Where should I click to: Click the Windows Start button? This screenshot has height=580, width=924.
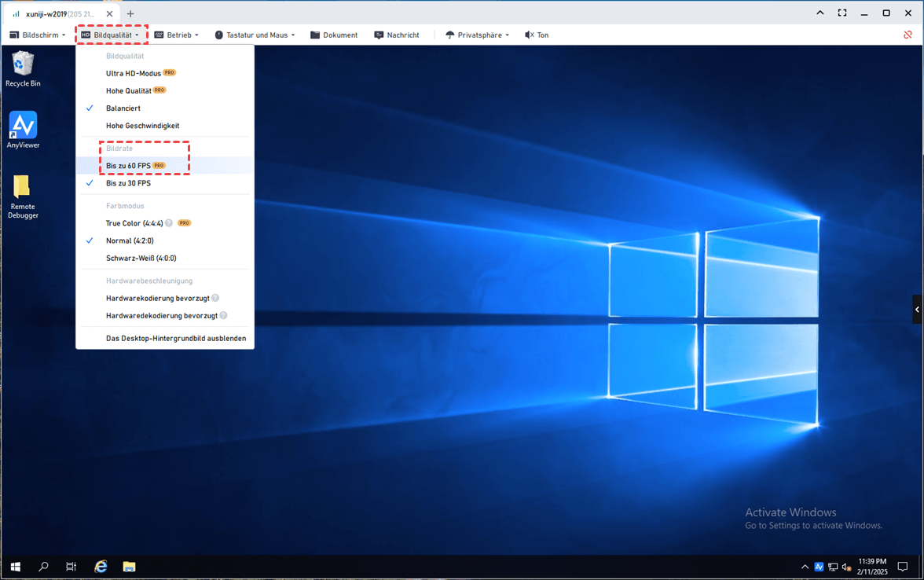point(15,567)
